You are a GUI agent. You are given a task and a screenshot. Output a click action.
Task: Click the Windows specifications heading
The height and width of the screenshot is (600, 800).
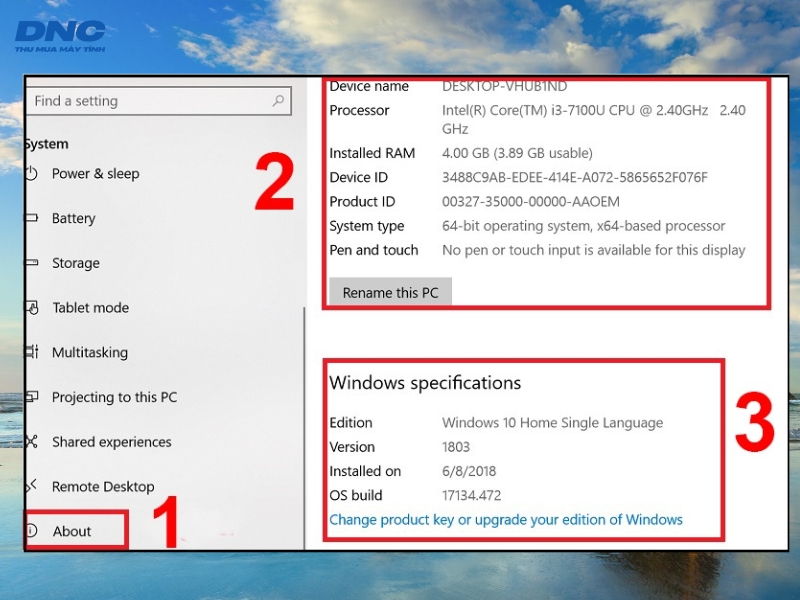pyautogui.click(x=425, y=383)
